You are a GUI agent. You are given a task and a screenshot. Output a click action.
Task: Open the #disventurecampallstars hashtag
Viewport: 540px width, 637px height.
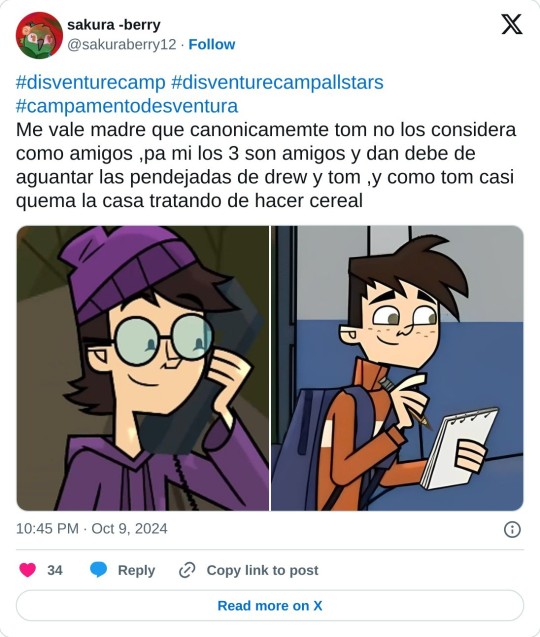click(278, 82)
